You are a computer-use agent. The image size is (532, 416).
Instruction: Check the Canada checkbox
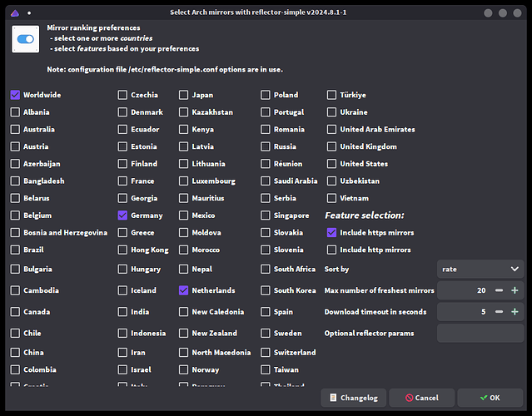[x=15, y=312]
